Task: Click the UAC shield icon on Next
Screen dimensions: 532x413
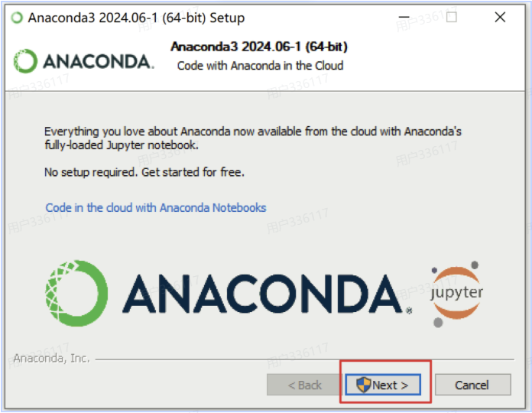Action: (363, 385)
